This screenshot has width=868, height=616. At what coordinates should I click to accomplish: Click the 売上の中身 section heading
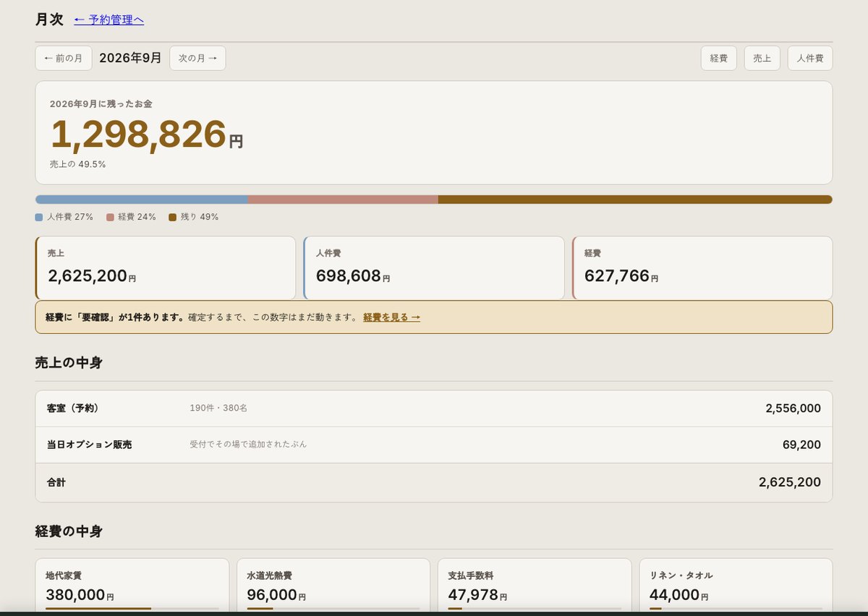(69, 363)
